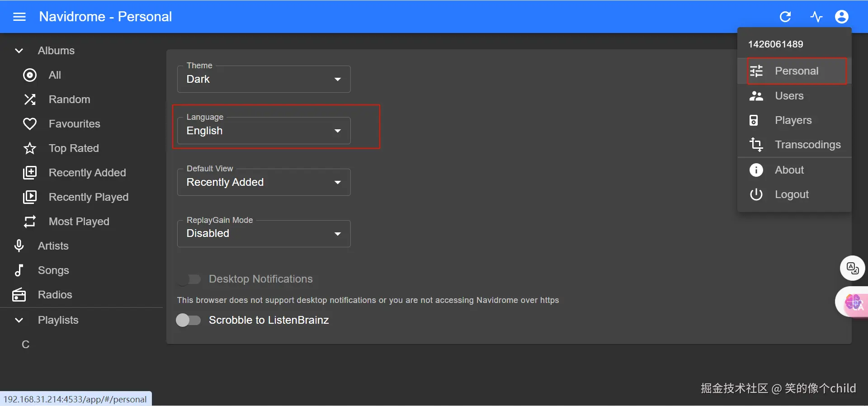Screen dimensions: 868x406
Task: Open the Language dropdown
Action: coord(264,131)
